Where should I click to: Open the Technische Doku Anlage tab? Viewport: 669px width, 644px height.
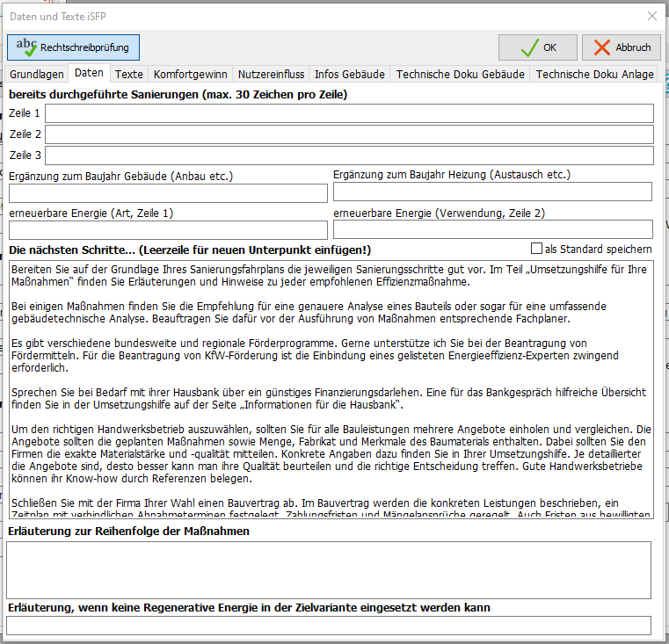(x=594, y=75)
